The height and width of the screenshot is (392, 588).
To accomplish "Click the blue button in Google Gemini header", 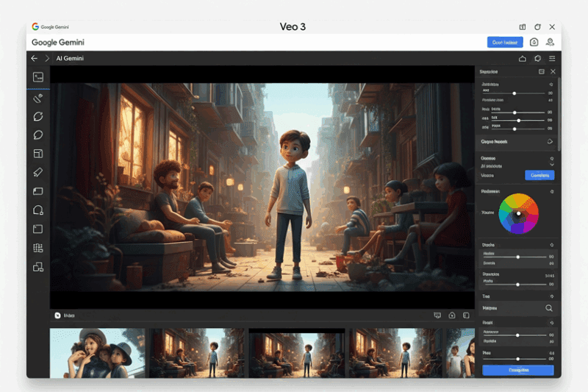I will pos(505,43).
